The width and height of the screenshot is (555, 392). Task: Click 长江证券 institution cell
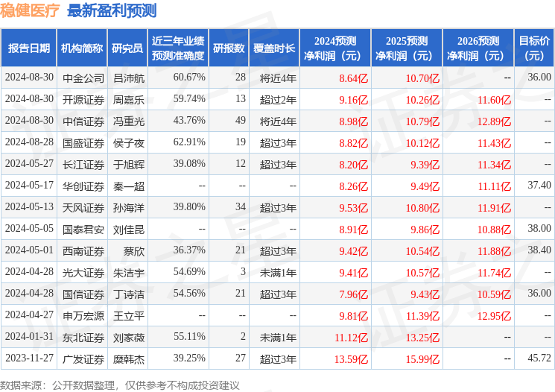(83, 164)
